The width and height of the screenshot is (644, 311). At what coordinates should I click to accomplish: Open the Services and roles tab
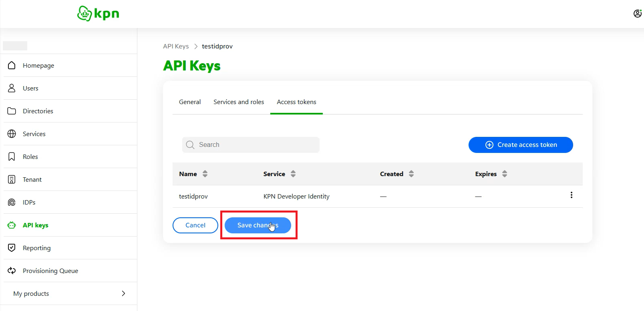(239, 102)
